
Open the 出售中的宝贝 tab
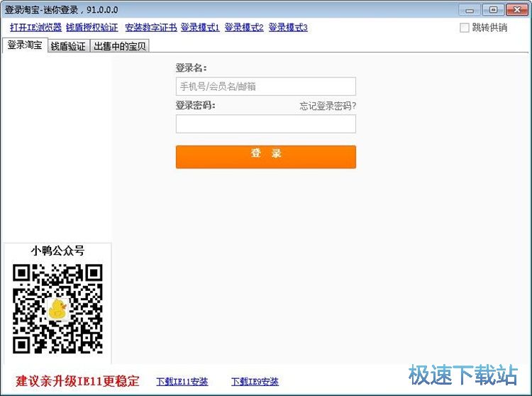pos(120,46)
